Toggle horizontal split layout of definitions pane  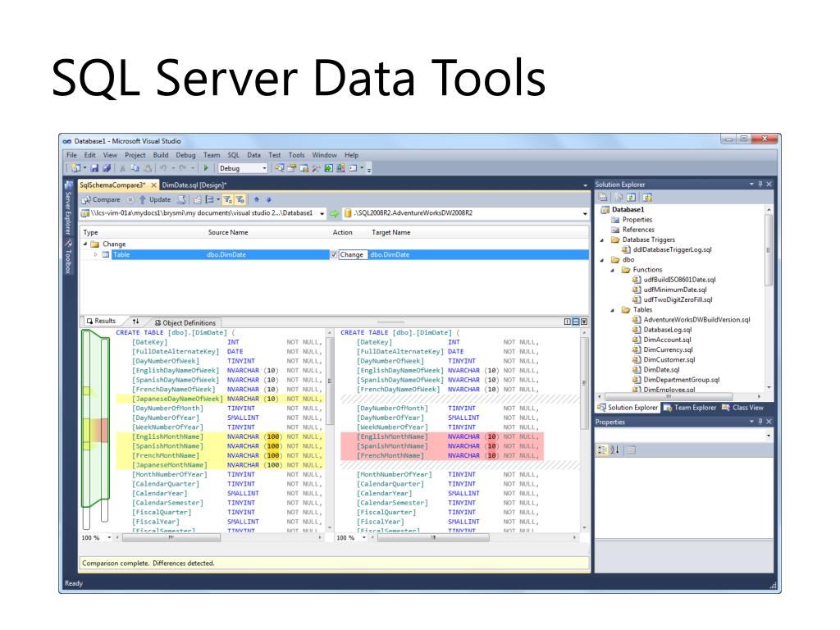tap(576, 322)
